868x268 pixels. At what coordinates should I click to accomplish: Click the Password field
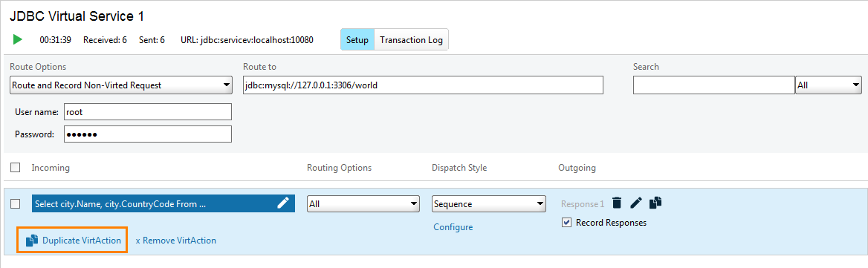pos(148,134)
